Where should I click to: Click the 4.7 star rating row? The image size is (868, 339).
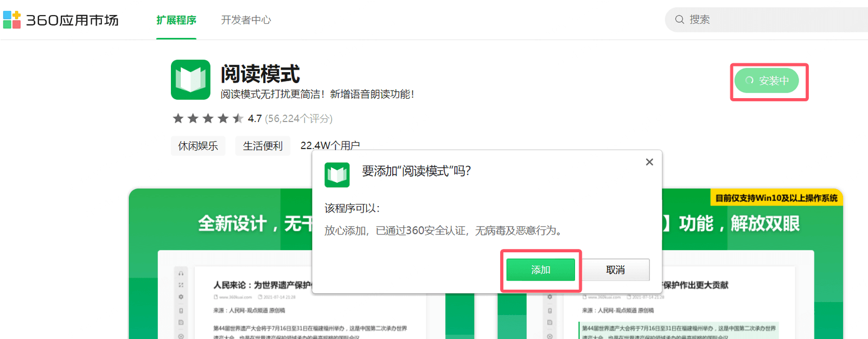217,118
